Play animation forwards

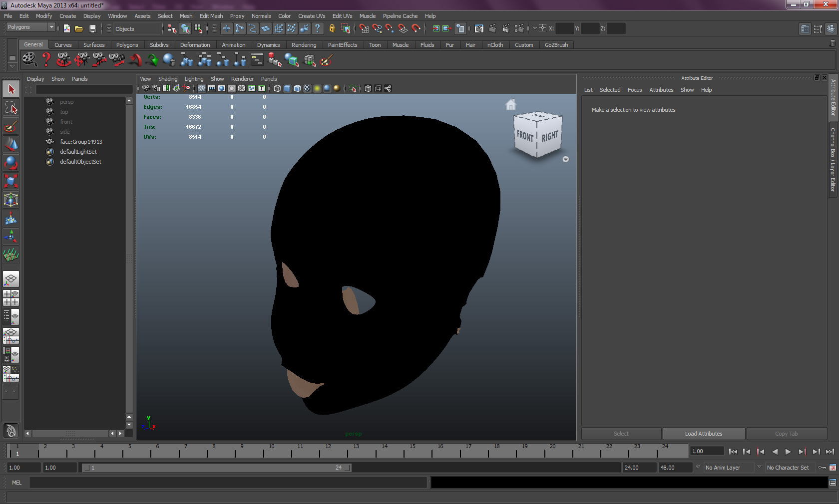click(x=788, y=452)
